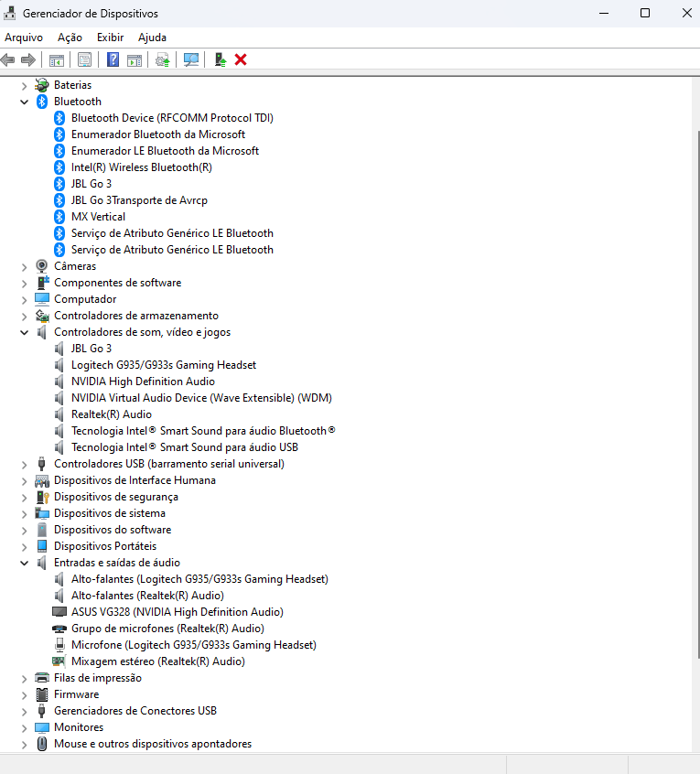Expand the Monitores category
700x774 pixels.
tap(24, 727)
